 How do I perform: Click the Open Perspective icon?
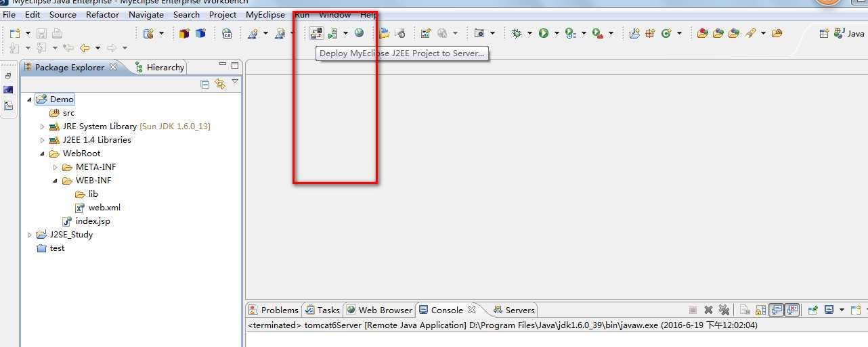[824, 33]
